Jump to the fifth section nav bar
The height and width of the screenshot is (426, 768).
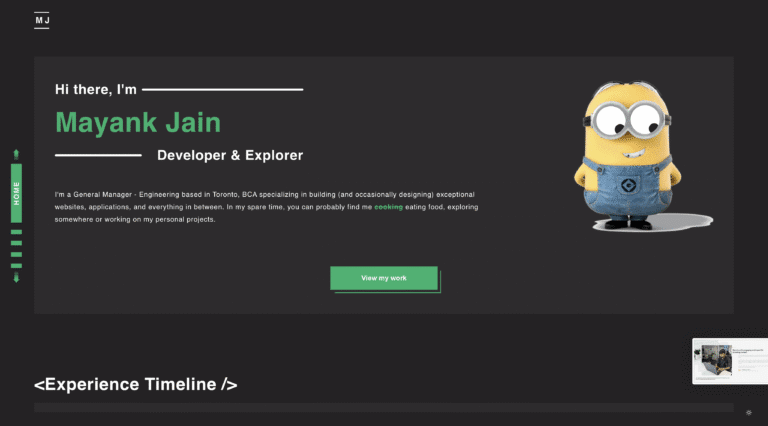pyautogui.click(x=16, y=264)
